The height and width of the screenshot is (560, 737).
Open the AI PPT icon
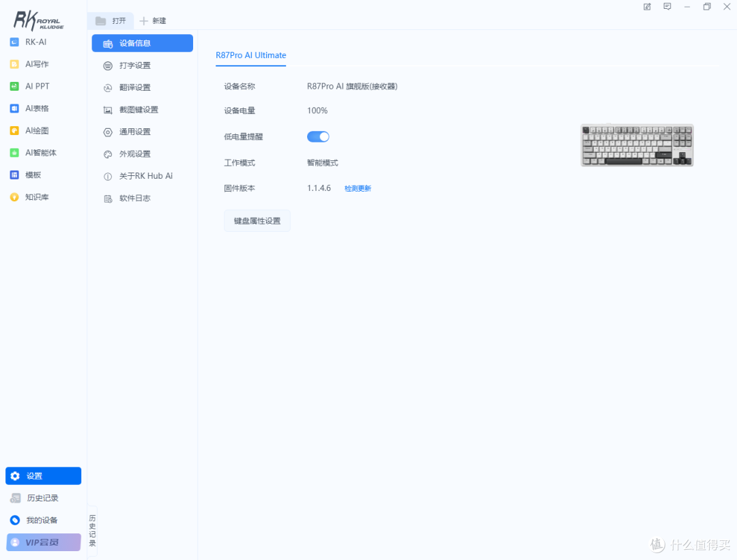coord(14,87)
